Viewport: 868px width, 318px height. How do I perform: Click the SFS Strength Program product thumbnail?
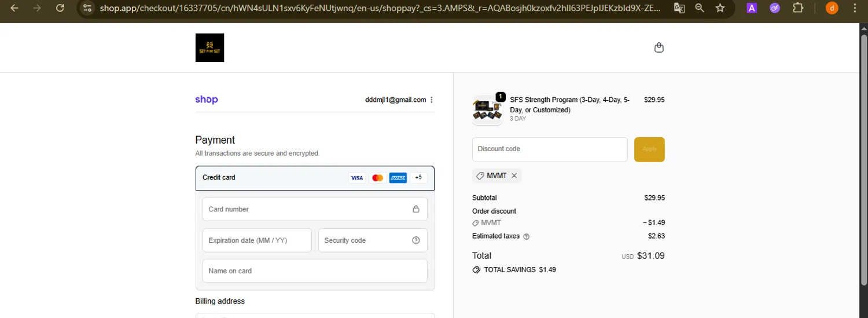pyautogui.click(x=487, y=109)
